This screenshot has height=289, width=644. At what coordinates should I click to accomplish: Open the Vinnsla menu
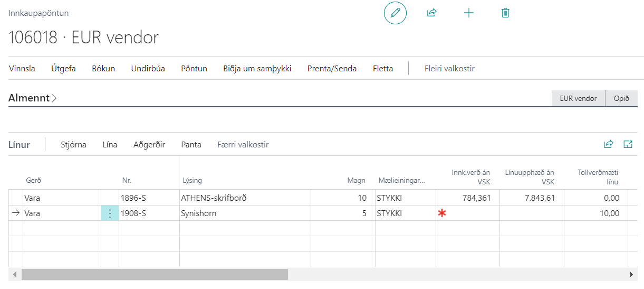click(22, 69)
